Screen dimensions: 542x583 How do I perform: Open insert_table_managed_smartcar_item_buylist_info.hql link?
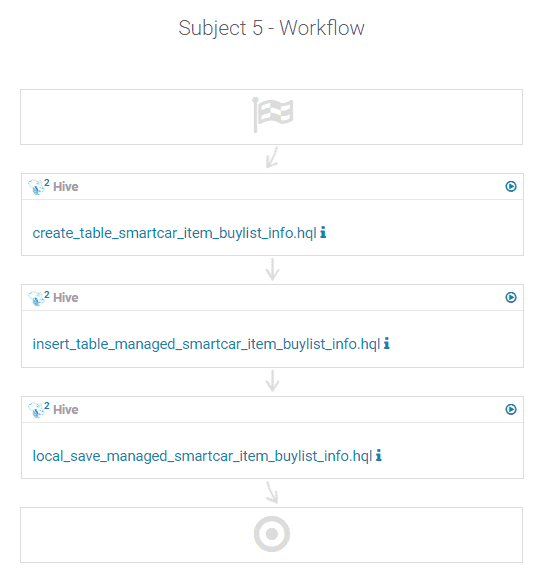pyautogui.click(x=206, y=344)
